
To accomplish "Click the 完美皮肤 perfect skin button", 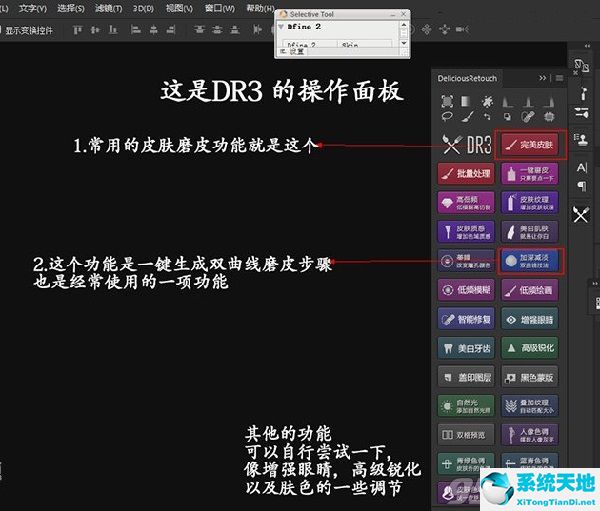I will click(530, 144).
